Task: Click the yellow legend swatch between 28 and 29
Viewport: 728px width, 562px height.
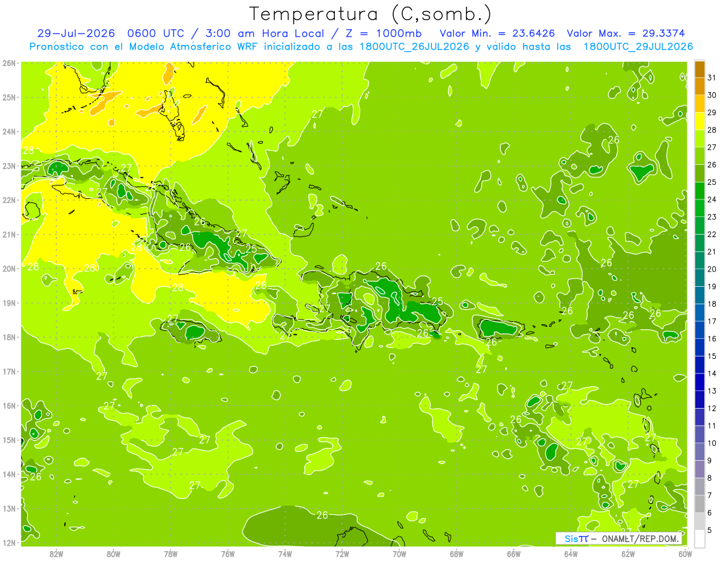Action: click(699, 121)
